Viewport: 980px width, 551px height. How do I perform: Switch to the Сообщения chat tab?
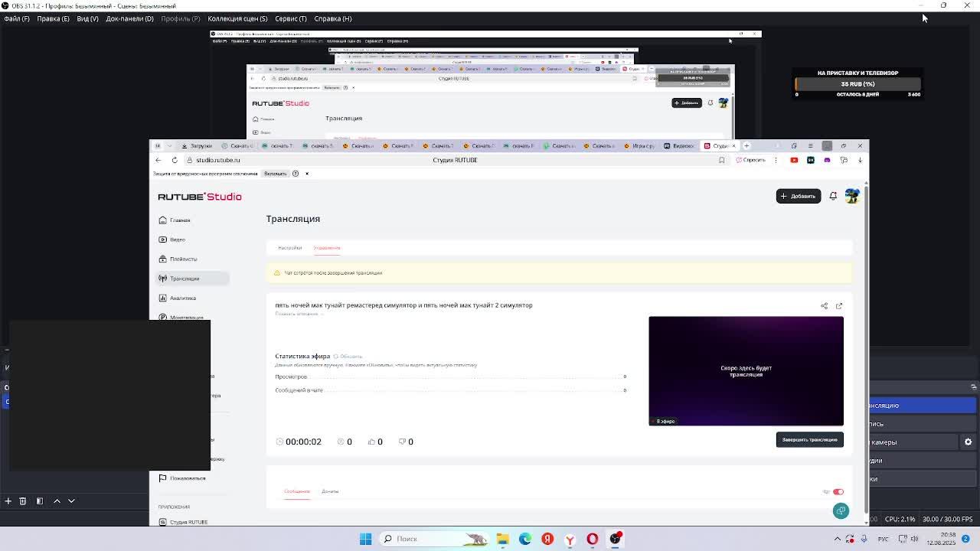[x=297, y=491]
